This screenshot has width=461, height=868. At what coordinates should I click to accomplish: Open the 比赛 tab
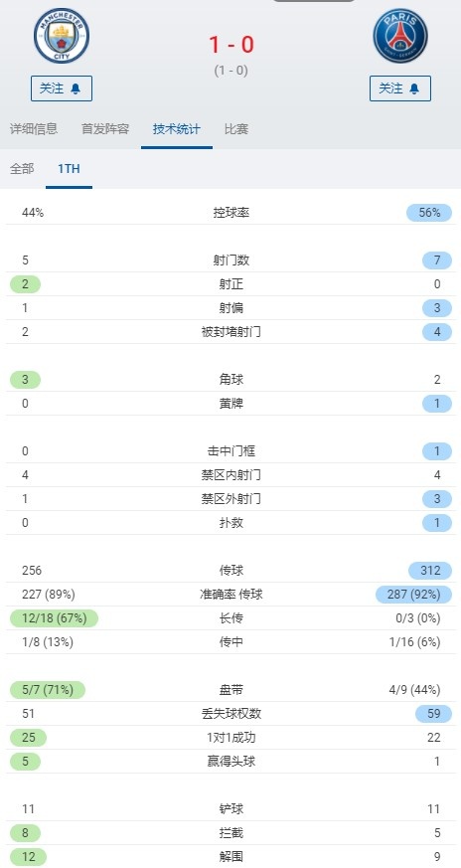point(236,129)
